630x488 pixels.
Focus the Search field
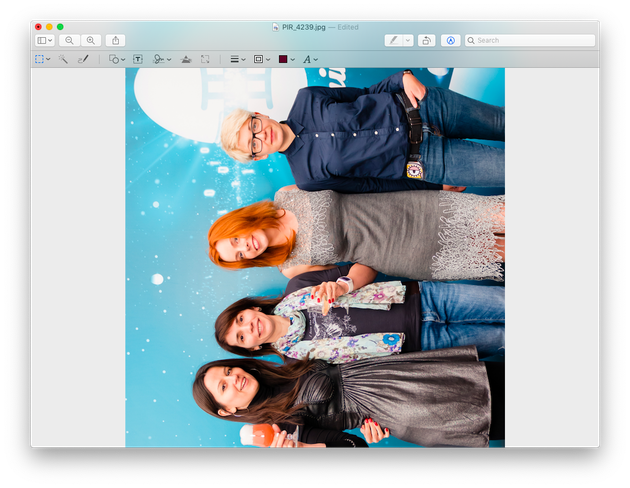[530, 41]
